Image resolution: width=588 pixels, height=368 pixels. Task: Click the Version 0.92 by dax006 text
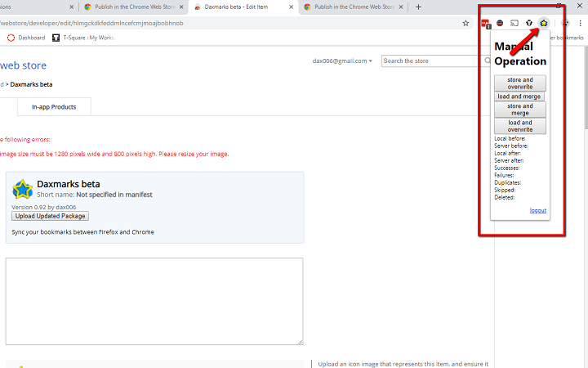(44, 207)
